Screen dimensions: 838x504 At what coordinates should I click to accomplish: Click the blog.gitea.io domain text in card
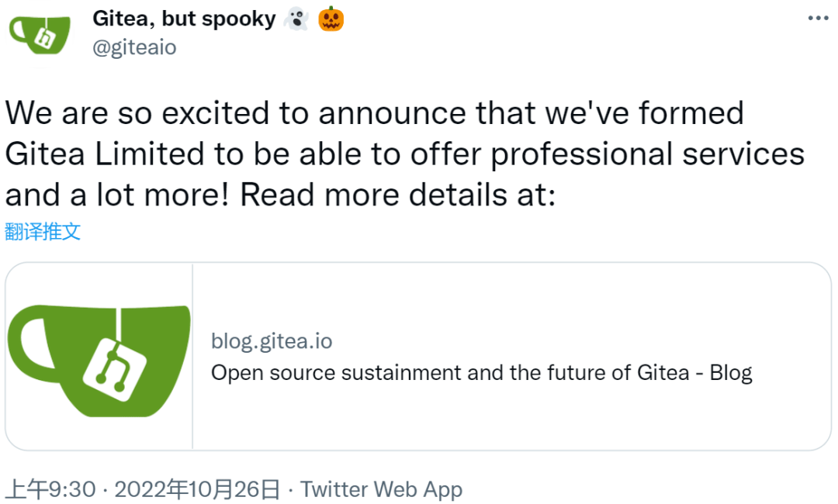click(x=271, y=341)
